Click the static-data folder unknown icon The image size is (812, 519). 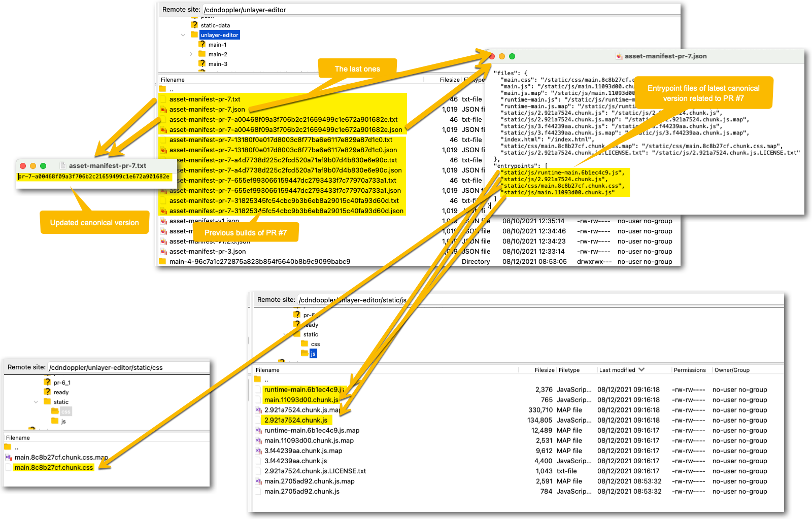[x=194, y=25]
